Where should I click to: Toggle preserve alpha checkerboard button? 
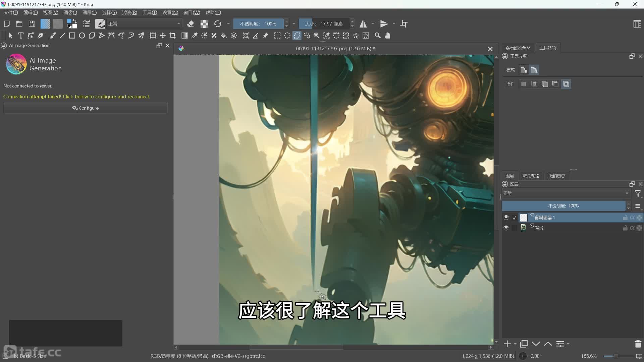204,24
